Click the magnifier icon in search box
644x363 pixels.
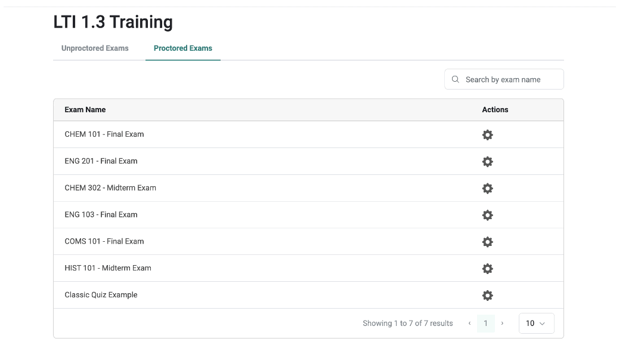tap(455, 79)
